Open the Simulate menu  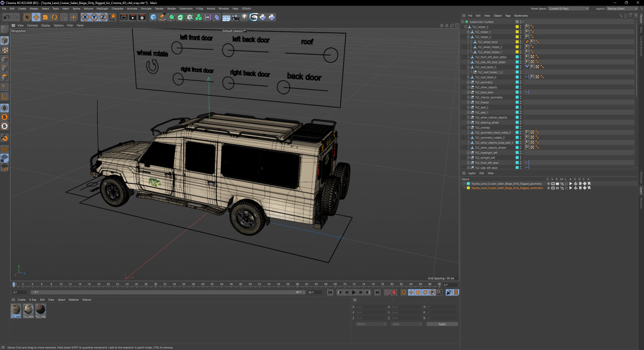tap(146, 9)
